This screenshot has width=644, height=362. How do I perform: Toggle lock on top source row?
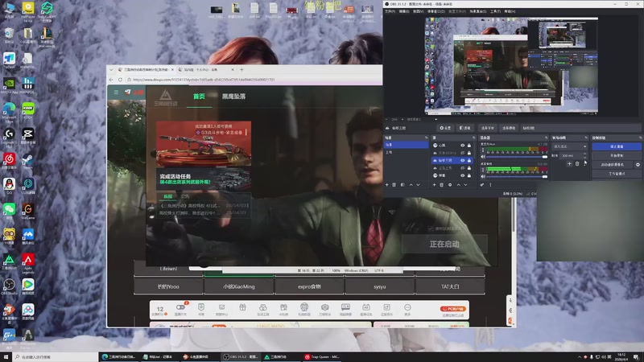pyautogui.click(x=469, y=146)
